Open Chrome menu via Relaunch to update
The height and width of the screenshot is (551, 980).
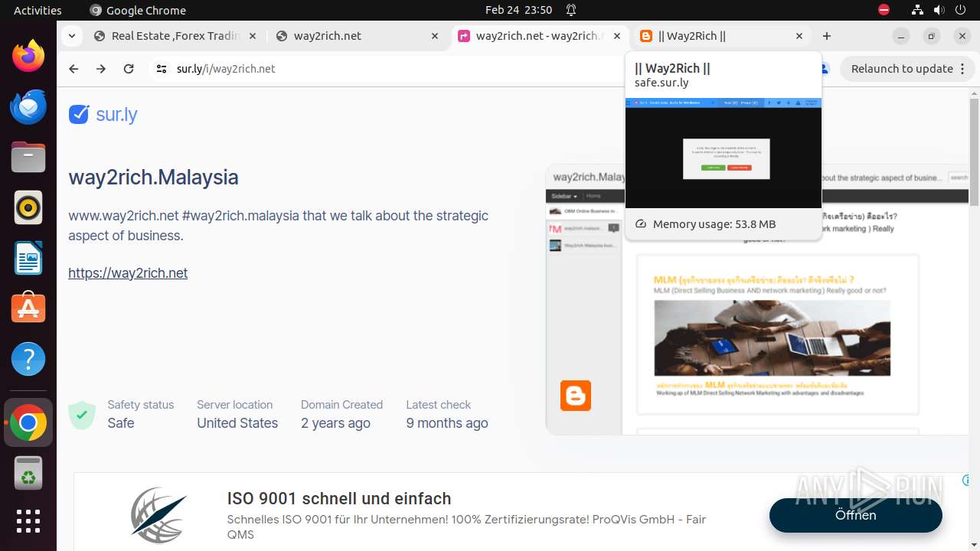[x=907, y=69]
